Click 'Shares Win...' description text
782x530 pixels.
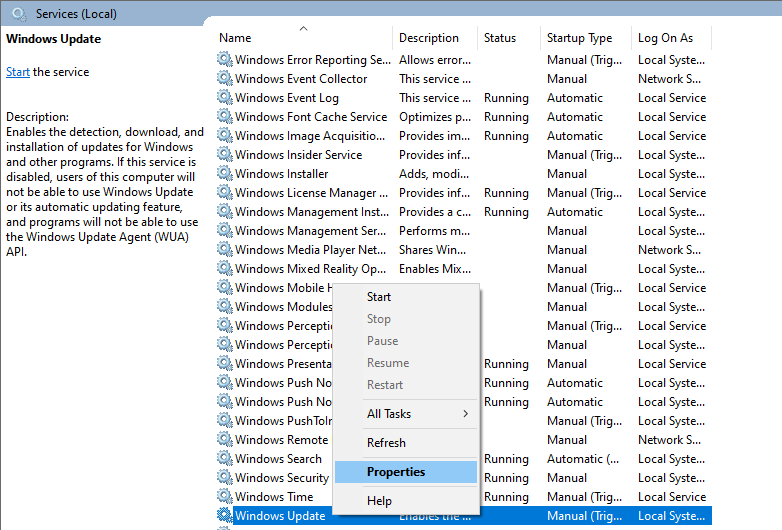[x=432, y=250]
